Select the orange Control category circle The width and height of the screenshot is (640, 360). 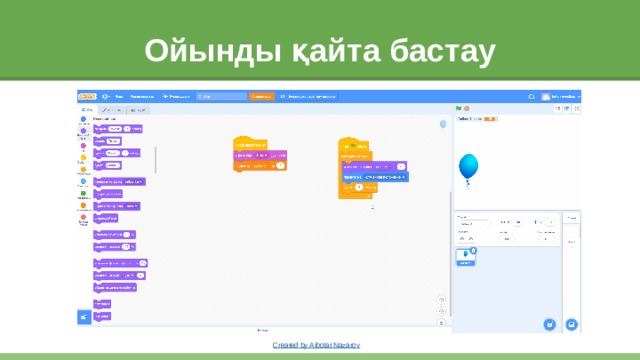click(83, 169)
